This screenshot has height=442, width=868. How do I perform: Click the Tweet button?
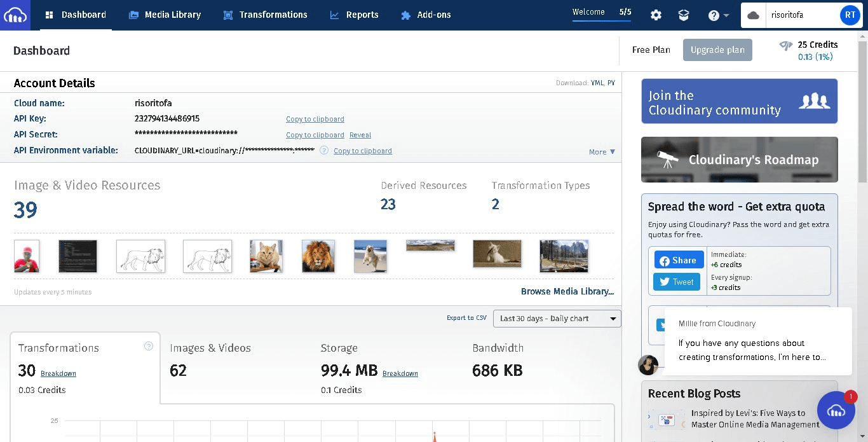point(677,282)
